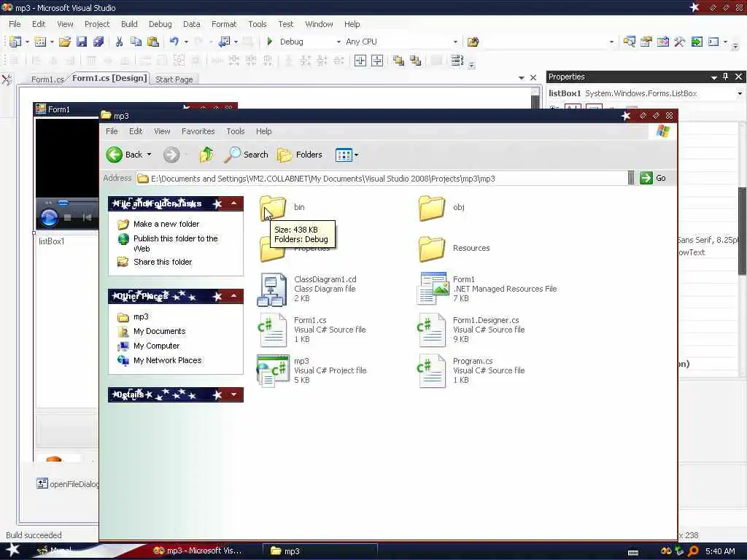Switch to the Form1.cs code tab
The height and width of the screenshot is (560, 747).
click(x=47, y=79)
